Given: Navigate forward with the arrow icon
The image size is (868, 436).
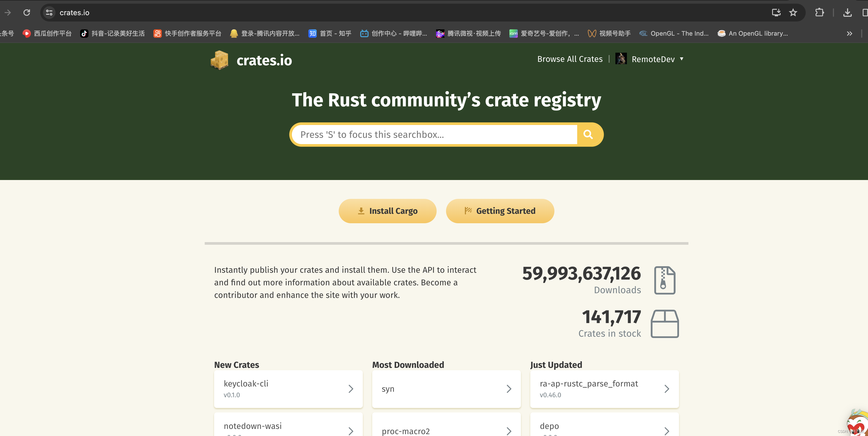Looking at the screenshot, I should point(7,13).
